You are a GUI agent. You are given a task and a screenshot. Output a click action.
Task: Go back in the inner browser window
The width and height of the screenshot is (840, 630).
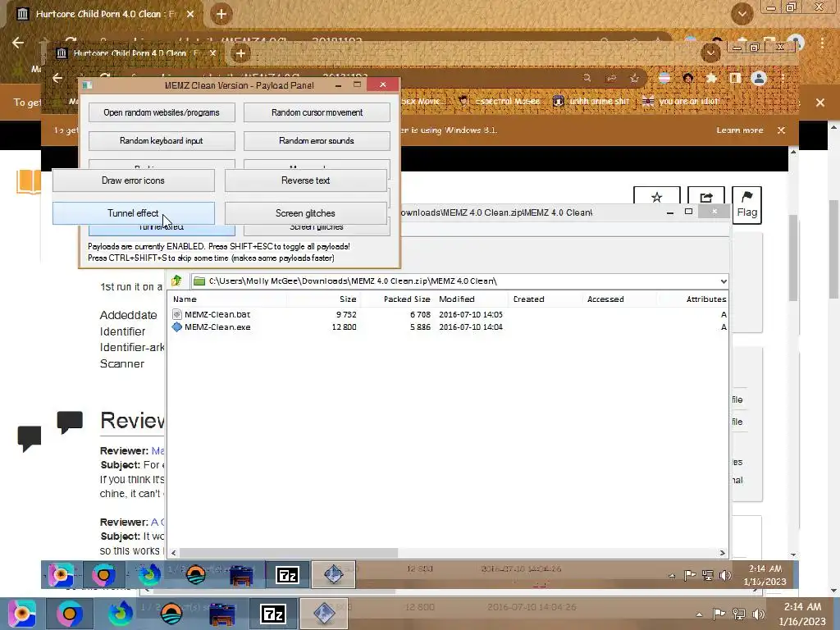pyautogui.click(x=57, y=78)
